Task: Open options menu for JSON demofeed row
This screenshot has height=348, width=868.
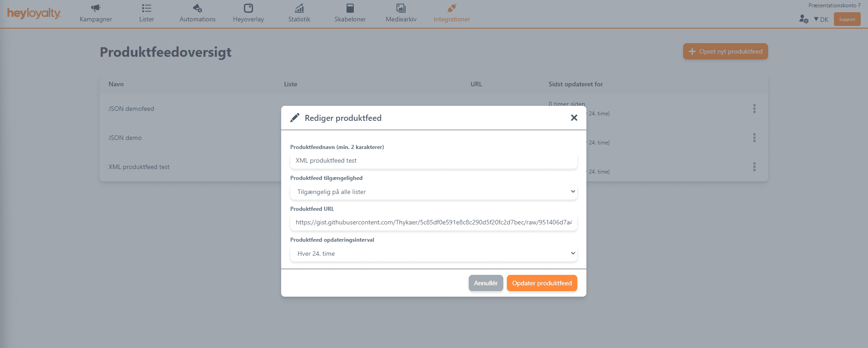Action: 754,109
